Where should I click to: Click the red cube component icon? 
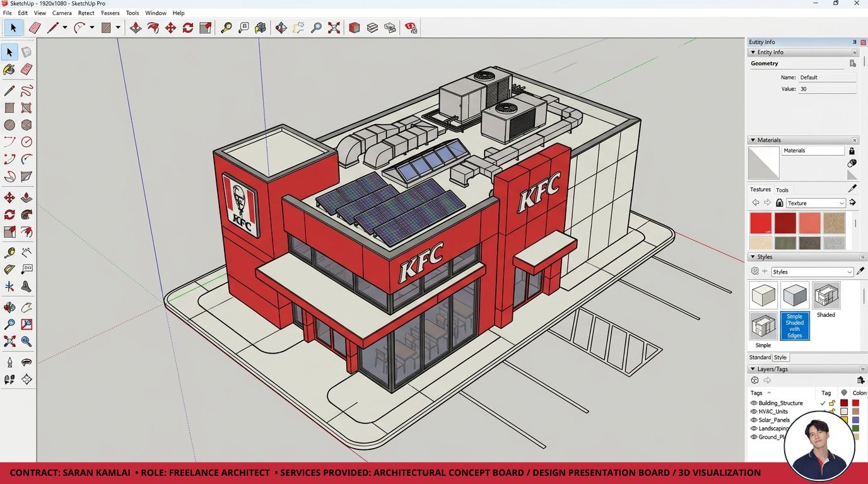(x=355, y=28)
